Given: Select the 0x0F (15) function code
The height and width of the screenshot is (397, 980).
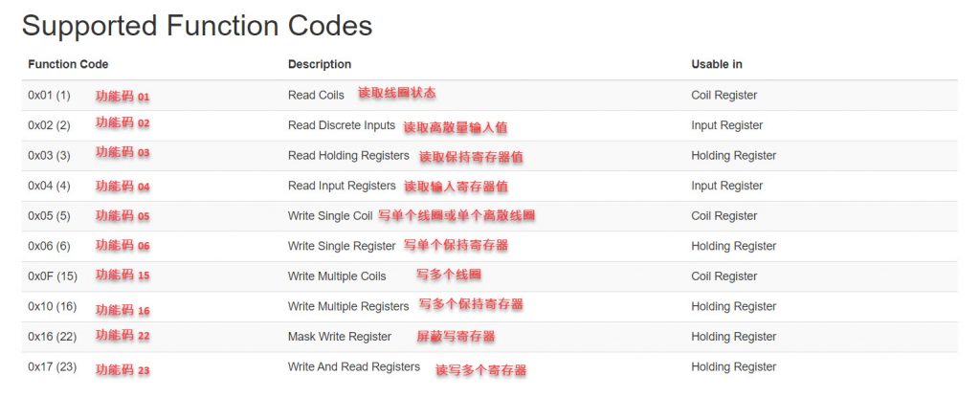Looking at the screenshot, I should point(53,276).
